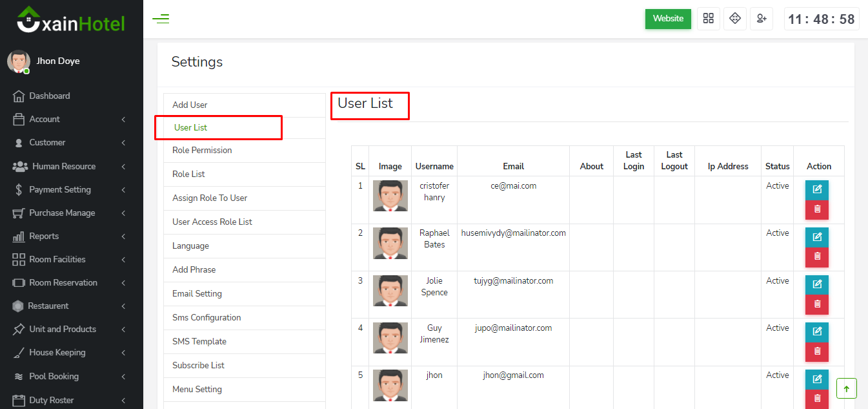Expand the Room Reservation menu

[63, 282]
